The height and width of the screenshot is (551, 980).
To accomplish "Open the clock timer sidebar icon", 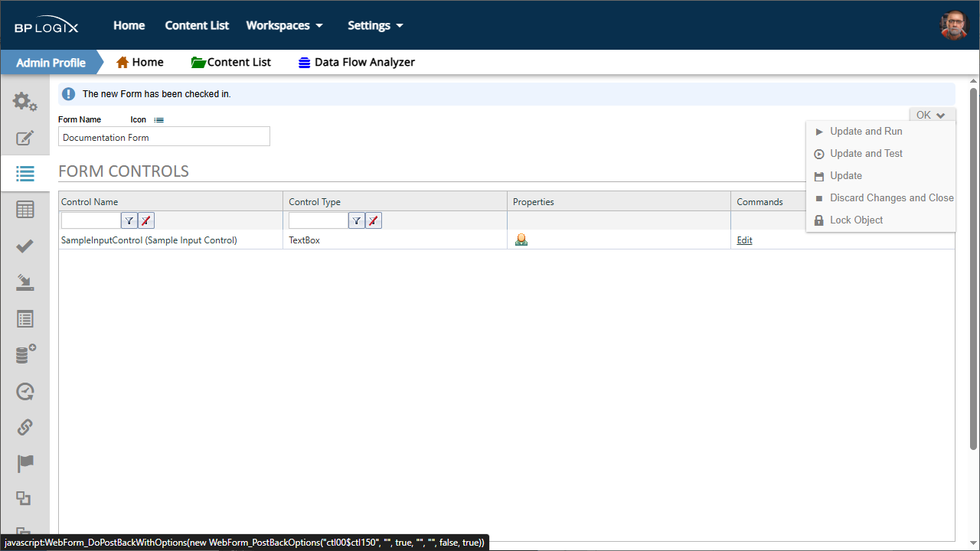I will 24,391.
